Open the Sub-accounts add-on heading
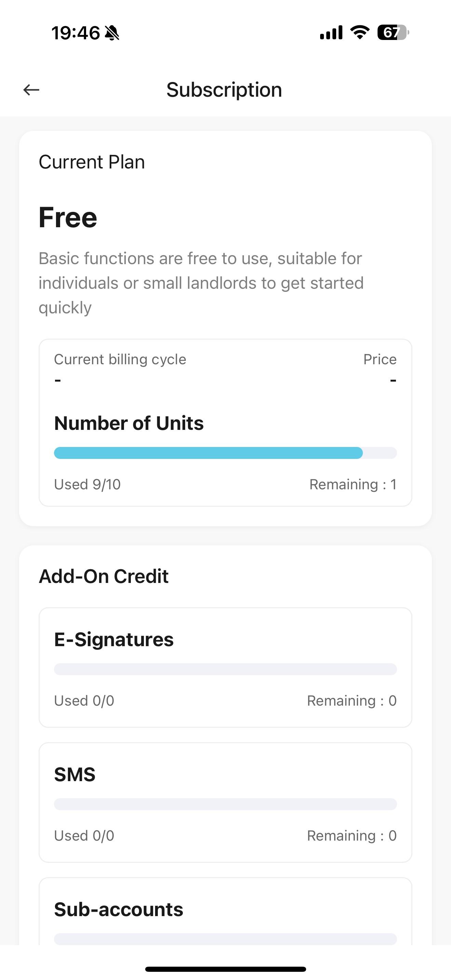451x980 pixels. 119,909
